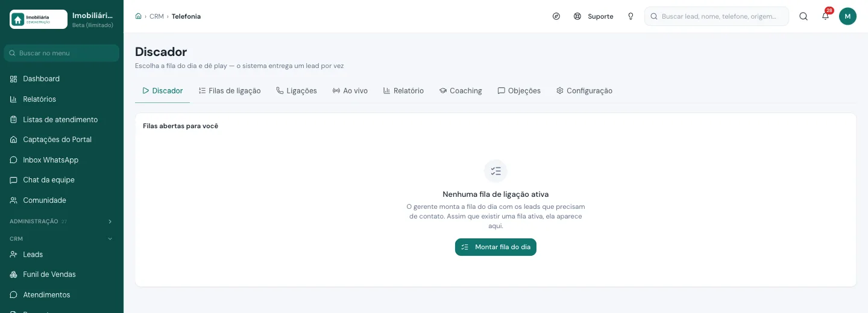Click the Suporte button in top bar
The image size is (868, 313).
point(593,16)
